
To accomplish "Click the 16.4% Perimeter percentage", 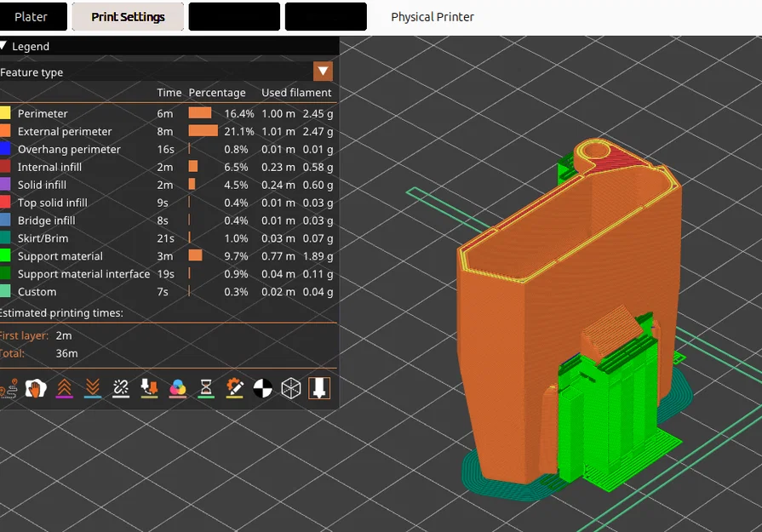I will point(238,114).
